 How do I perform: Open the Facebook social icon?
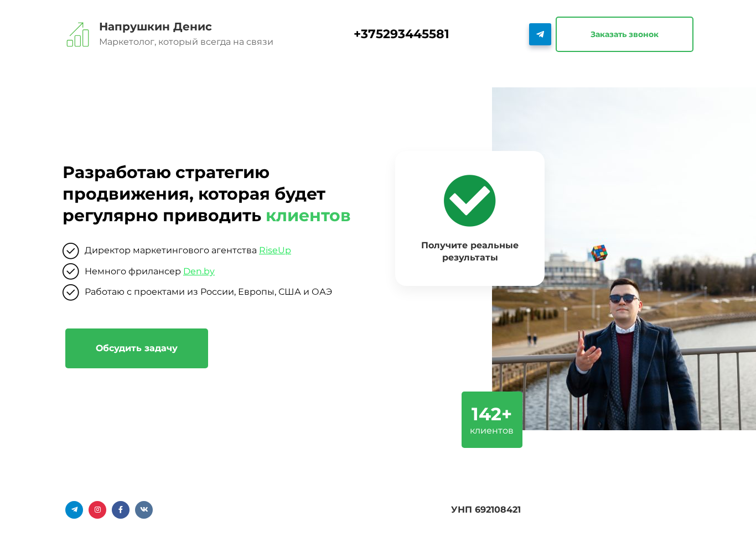(x=121, y=510)
